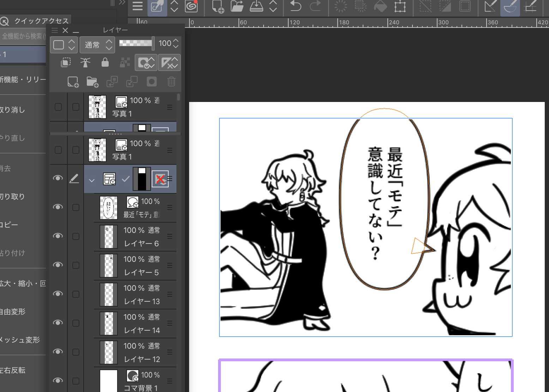
Task: Create a new raster layer
Action: [x=73, y=82]
